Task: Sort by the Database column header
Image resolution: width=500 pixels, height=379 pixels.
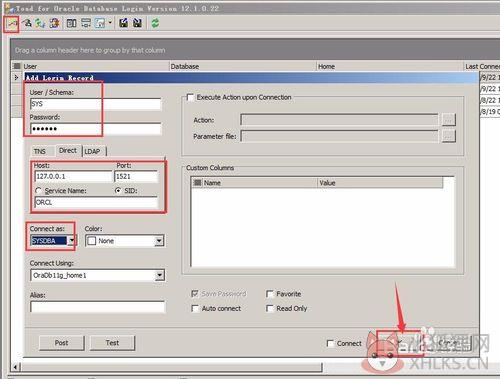Action: [x=243, y=66]
